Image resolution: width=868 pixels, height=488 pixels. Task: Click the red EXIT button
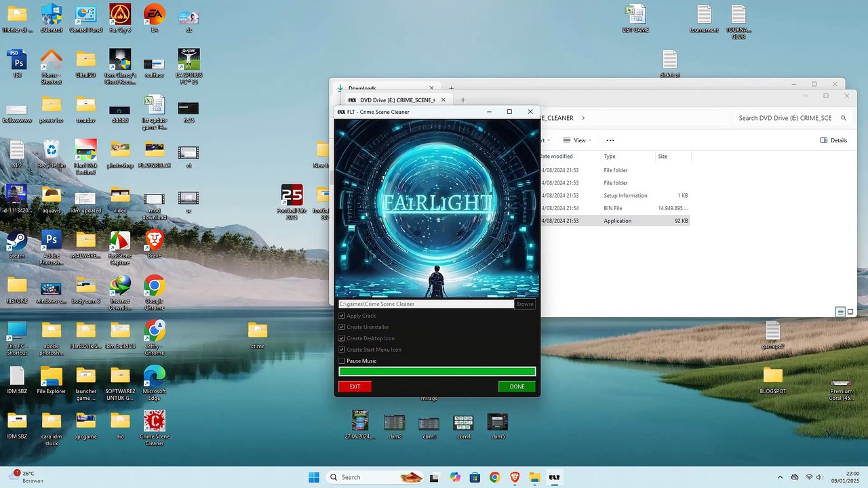click(355, 386)
